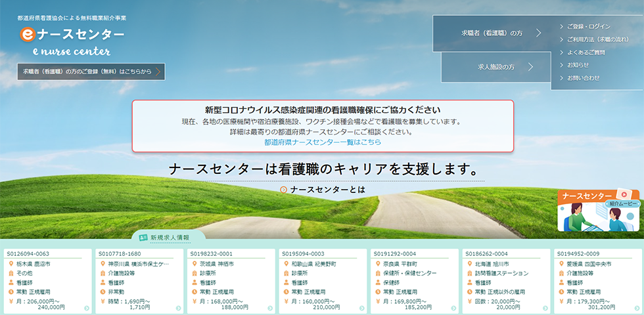Click 和歌山県 紀美野町 location text

314,264
